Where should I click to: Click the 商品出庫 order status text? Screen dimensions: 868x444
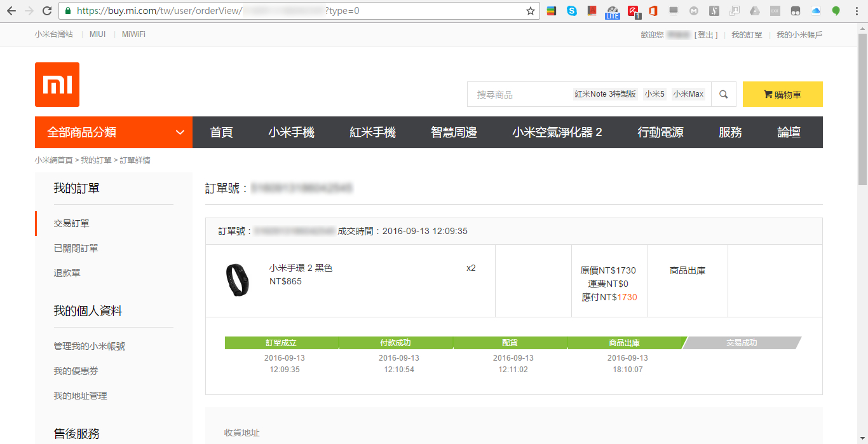pyautogui.click(x=688, y=270)
